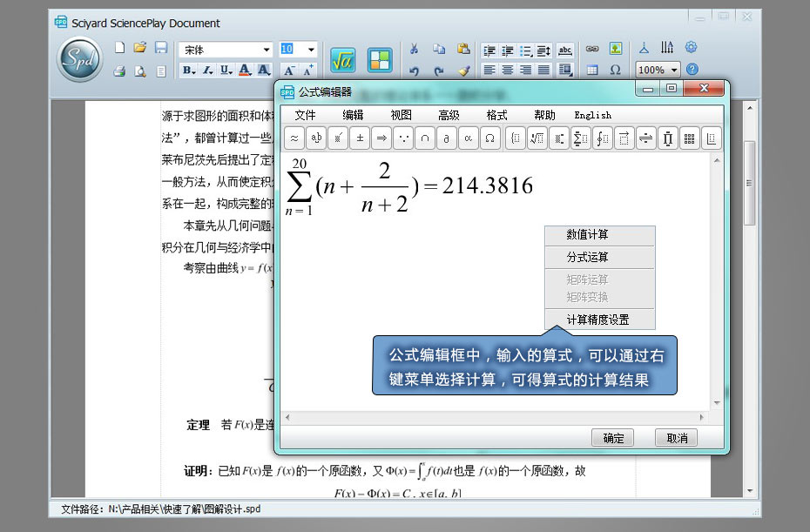Open print preview magnifier icon
Image resolution: width=810 pixels, height=532 pixels.
[140, 71]
